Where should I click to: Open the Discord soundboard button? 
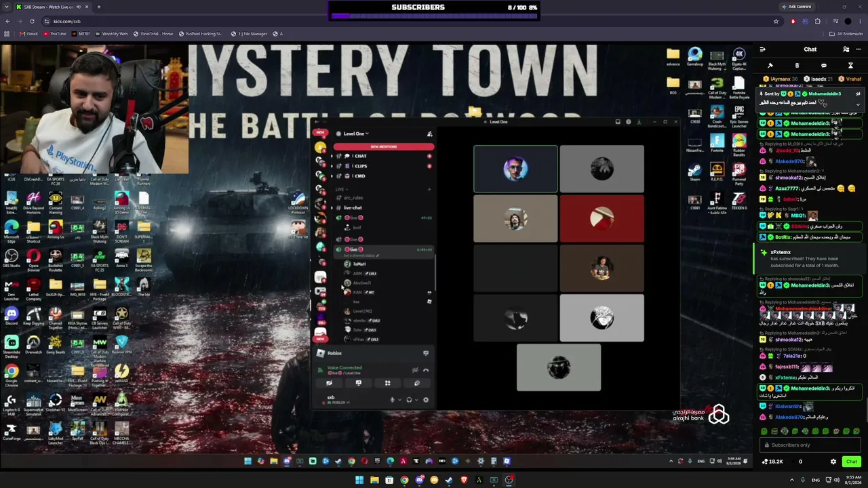coord(417,383)
